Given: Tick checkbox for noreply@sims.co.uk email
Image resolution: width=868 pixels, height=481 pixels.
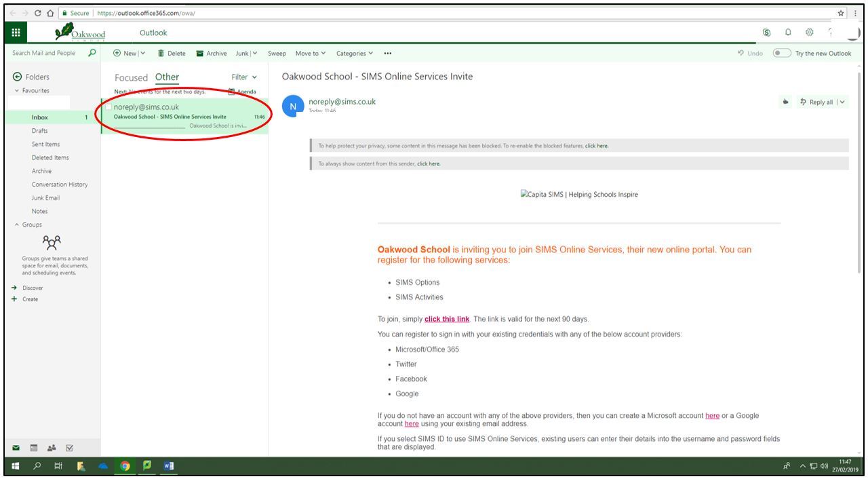Looking at the screenshot, I should (108, 107).
